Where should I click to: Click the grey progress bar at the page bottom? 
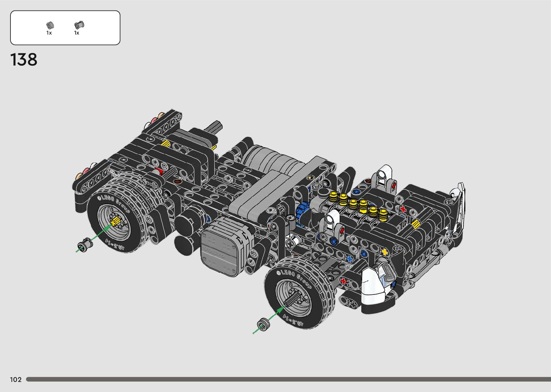click(288, 379)
